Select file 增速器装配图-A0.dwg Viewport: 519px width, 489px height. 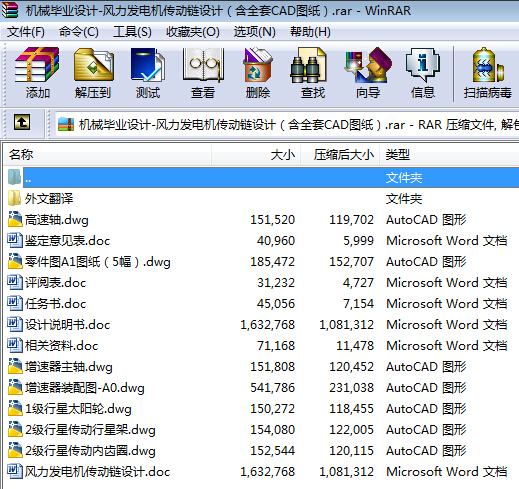[85, 388]
